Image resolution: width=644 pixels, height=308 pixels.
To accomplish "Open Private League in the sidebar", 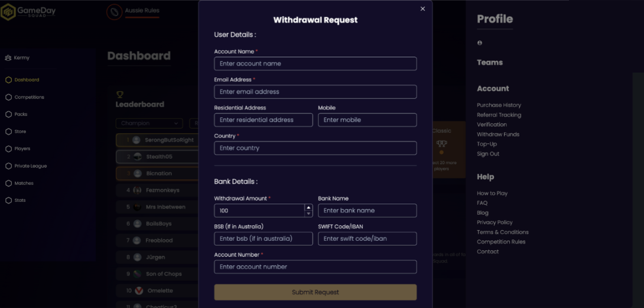I will click(30, 166).
